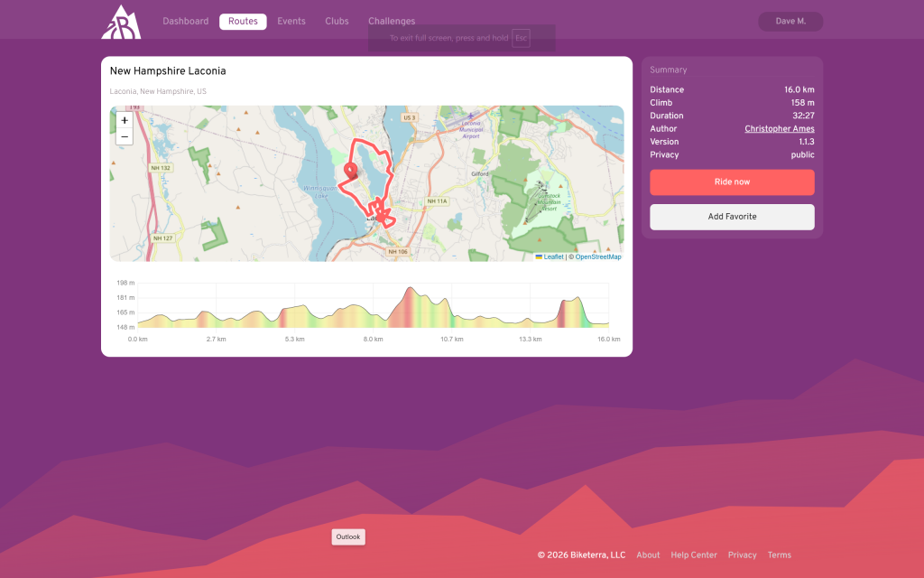This screenshot has width=924, height=578.
Task: Click the Add Favorite button
Action: pyautogui.click(x=732, y=217)
